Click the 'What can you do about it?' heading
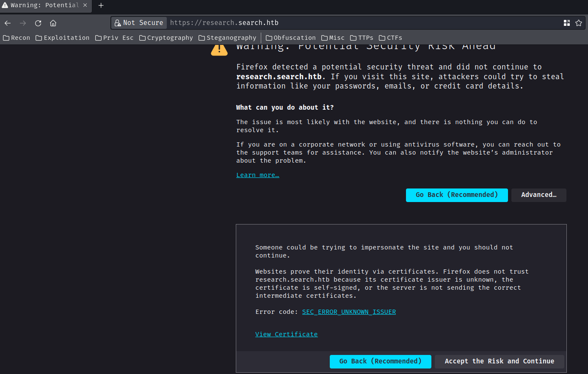The height and width of the screenshot is (374, 588). pyautogui.click(x=285, y=108)
